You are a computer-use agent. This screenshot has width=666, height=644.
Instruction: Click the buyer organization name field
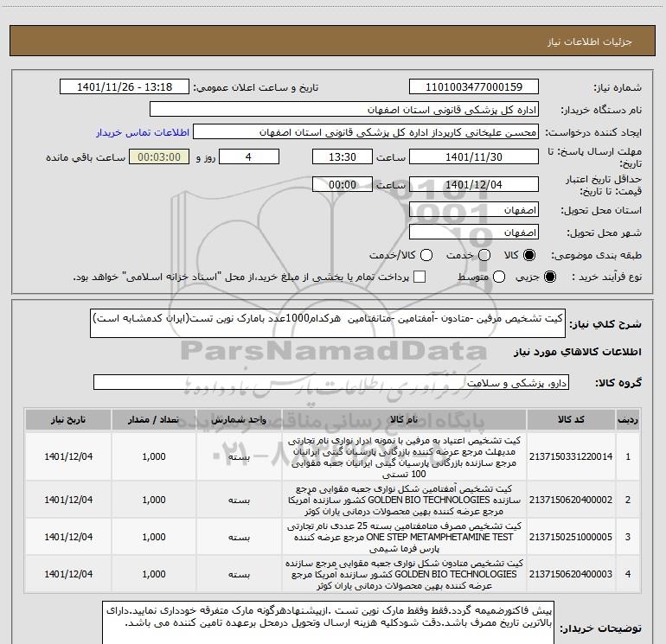click(344, 110)
